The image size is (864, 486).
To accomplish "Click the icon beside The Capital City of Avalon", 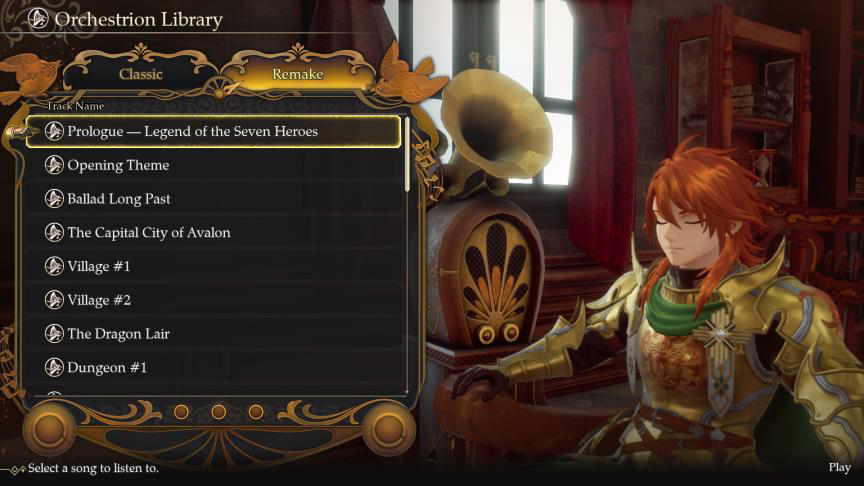I will coord(54,233).
